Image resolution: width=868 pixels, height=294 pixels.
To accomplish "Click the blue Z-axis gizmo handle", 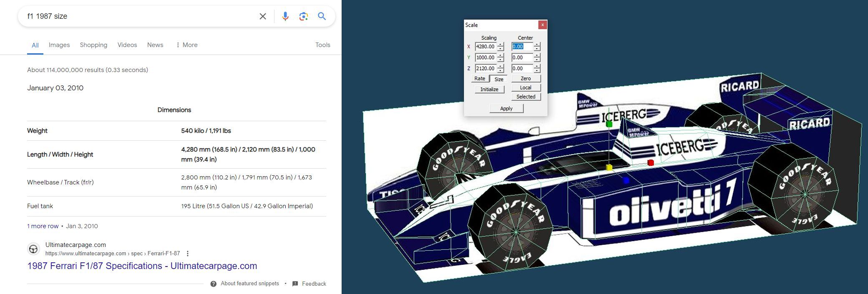I will pyautogui.click(x=626, y=180).
